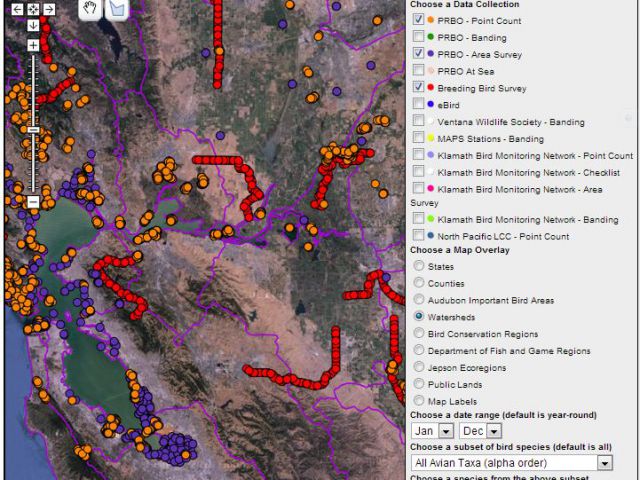Select the Counties map overlay
This screenshot has height=480, width=640.
click(x=418, y=282)
